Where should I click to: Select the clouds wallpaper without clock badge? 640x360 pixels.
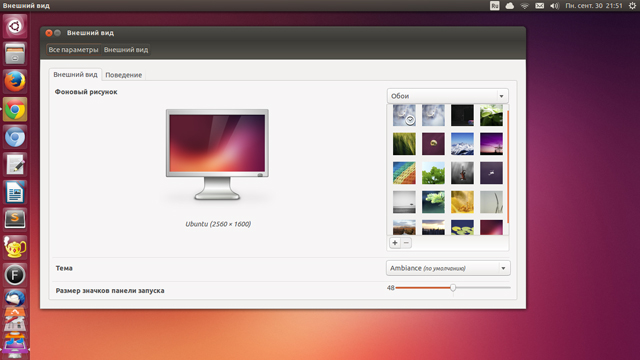click(433, 115)
